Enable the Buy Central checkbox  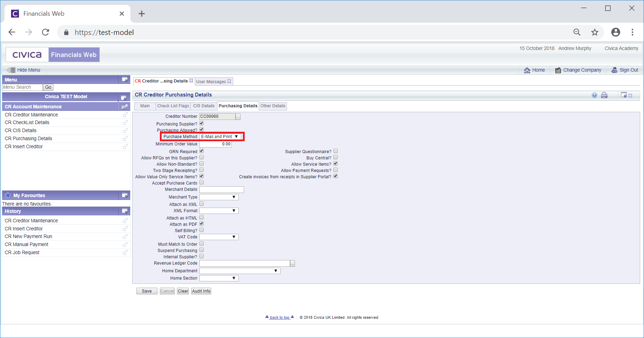click(x=335, y=157)
